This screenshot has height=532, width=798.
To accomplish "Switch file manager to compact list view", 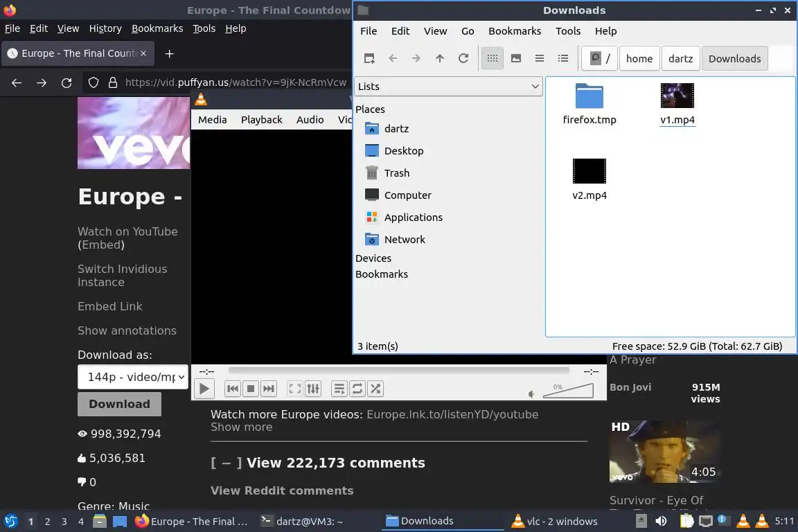I will (x=540, y=59).
